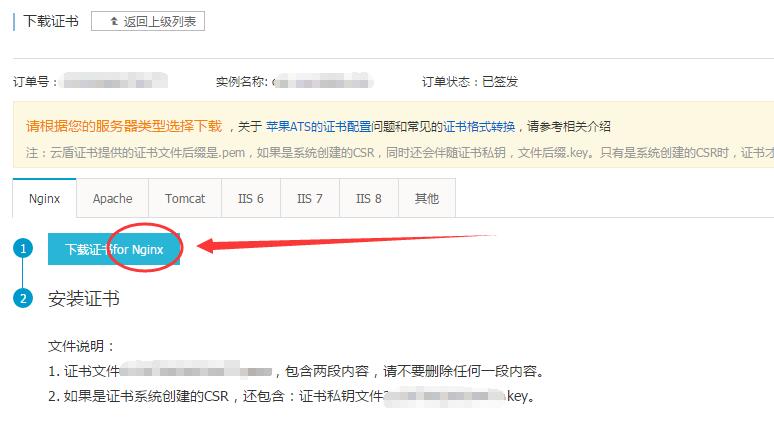Return to parent list via 返回上级列表
The width and height of the screenshot is (774, 435).
click(148, 21)
